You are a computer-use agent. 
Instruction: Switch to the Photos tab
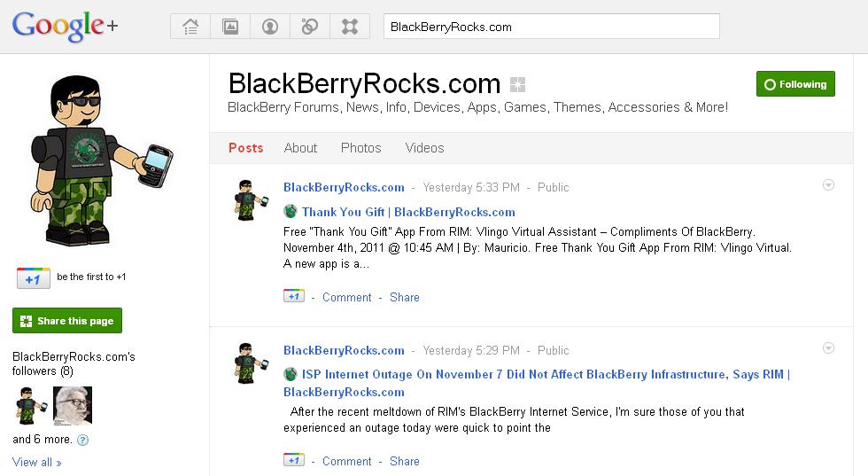(361, 148)
